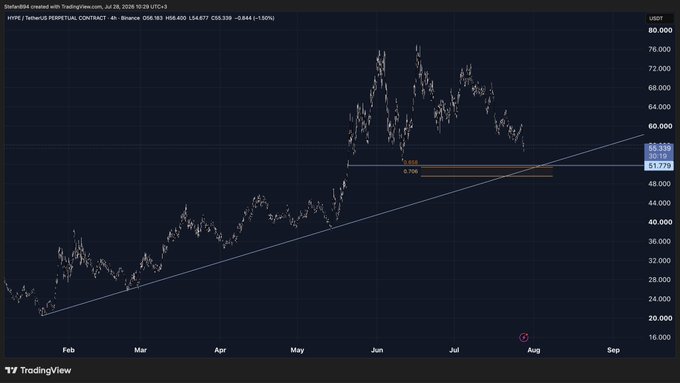Click the 80.000 price axis label
The image size is (680, 383).
660,30
